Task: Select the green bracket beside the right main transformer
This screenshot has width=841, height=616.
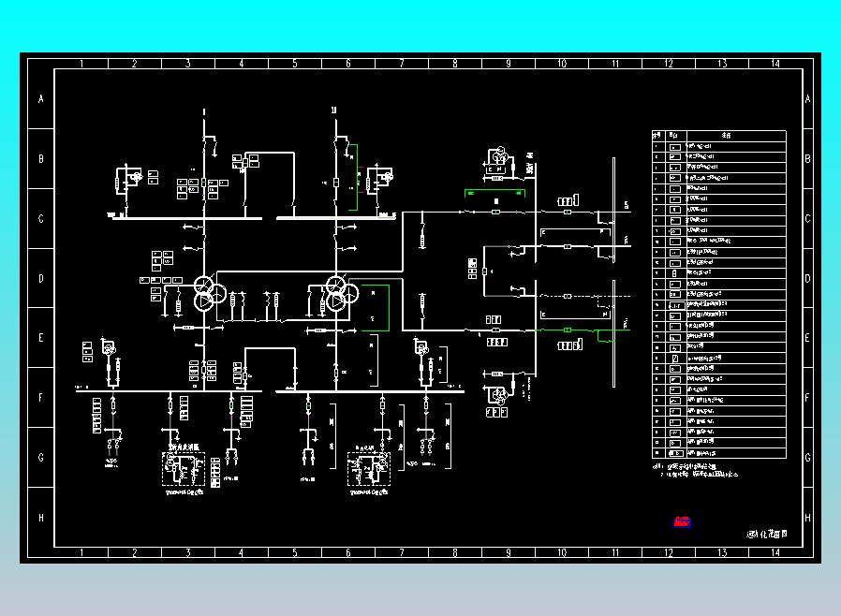Action: coord(376,308)
